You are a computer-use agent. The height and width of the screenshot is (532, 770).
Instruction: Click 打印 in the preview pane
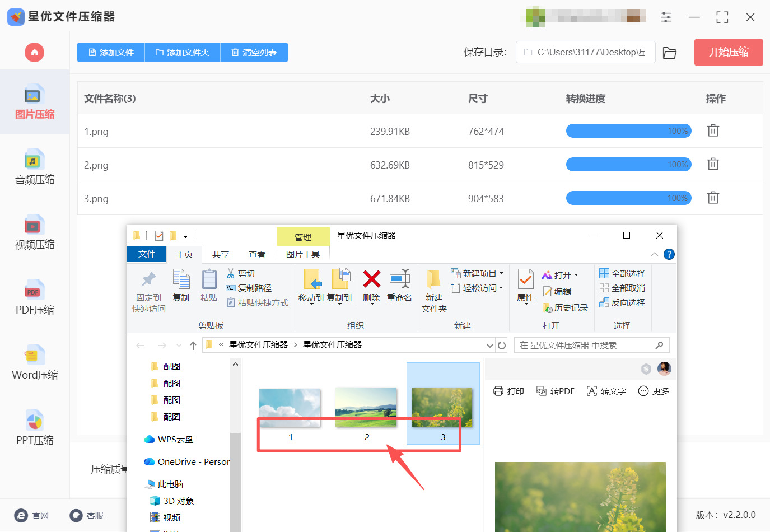[509, 391]
